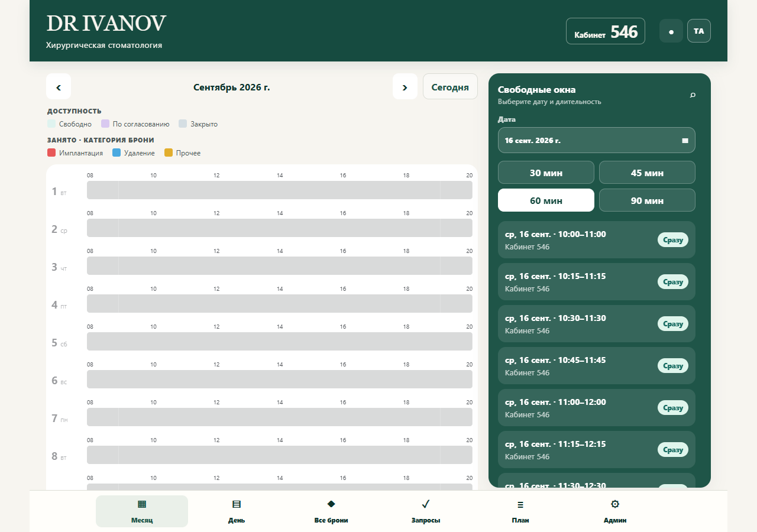Click the Сентябрь 2026 г. month title

[232, 87]
